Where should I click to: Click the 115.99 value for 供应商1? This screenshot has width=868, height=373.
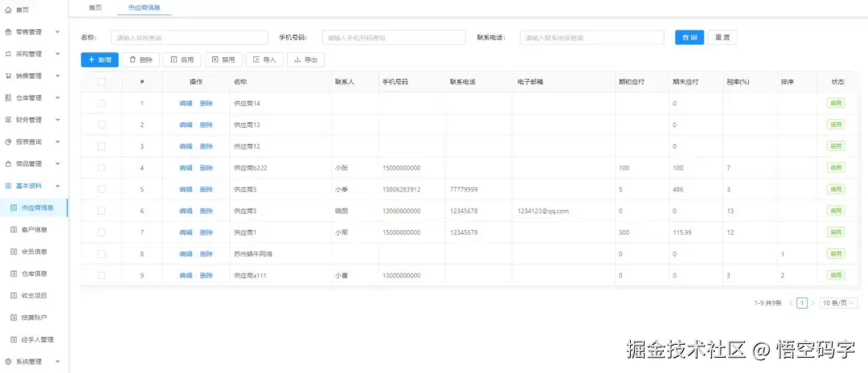(682, 232)
